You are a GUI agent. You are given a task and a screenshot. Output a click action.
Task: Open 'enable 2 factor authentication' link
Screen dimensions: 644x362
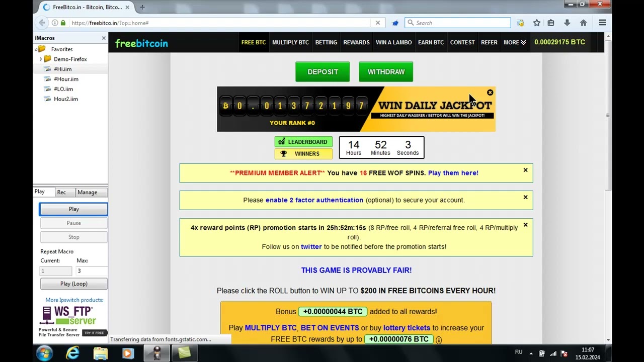tap(314, 200)
